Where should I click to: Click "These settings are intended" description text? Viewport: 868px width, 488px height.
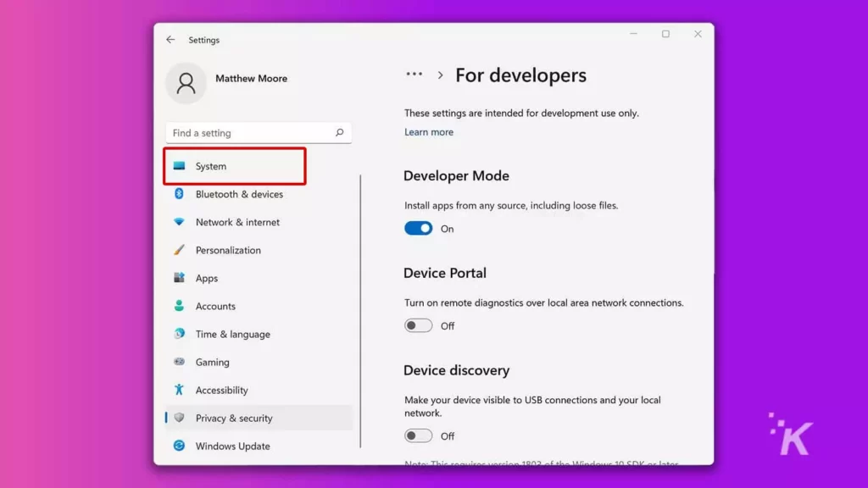pyautogui.click(x=521, y=113)
